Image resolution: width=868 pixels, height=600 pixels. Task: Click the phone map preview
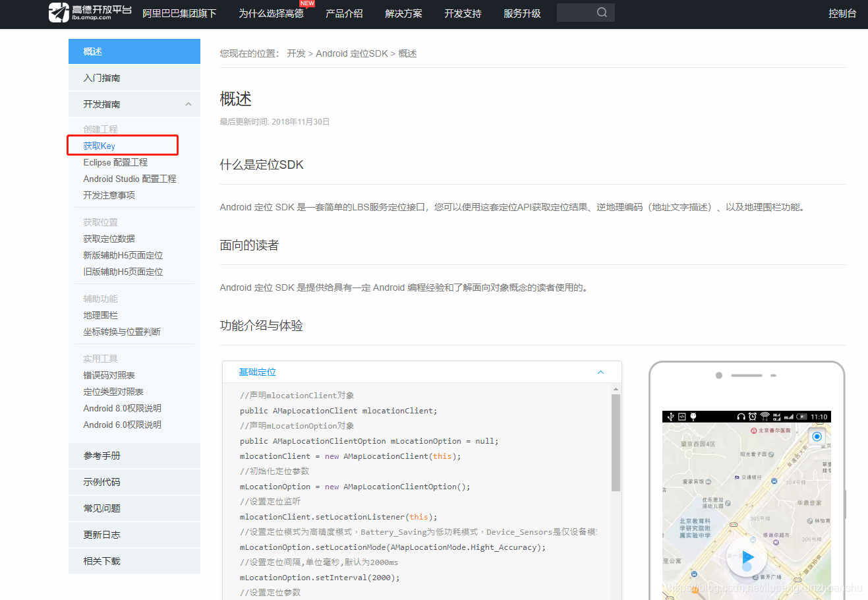click(746, 511)
